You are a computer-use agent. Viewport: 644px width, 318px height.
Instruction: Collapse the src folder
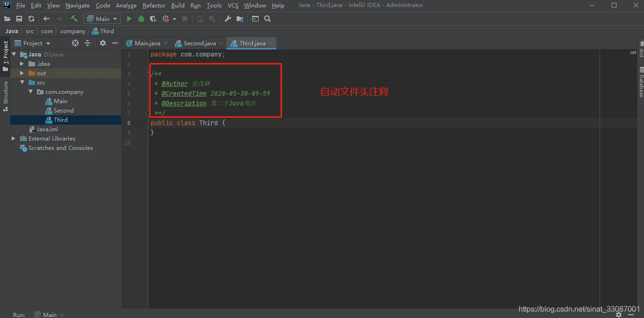pos(22,82)
